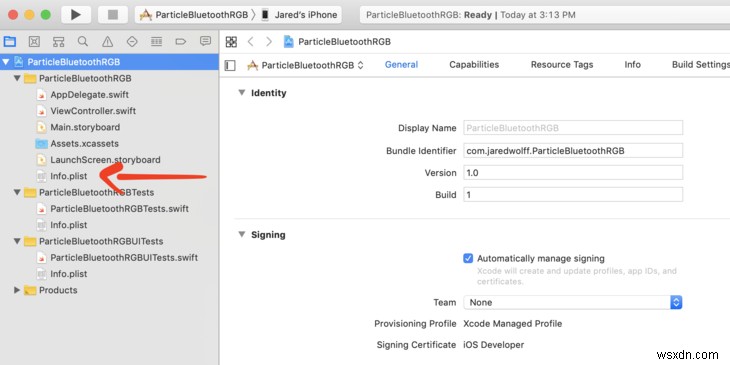Toggle the targets list sidebar icon
The height and width of the screenshot is (365, 730).
coord(230,65)
